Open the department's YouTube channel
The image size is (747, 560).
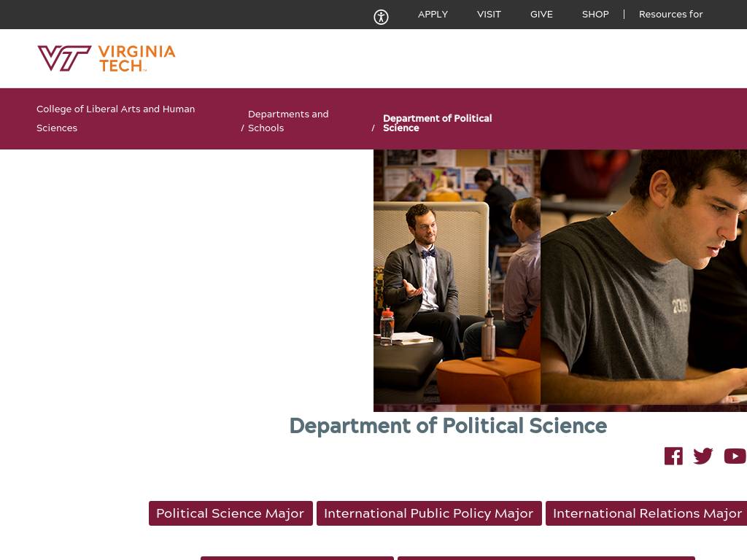pyautogui.click(x=735, y=456)
